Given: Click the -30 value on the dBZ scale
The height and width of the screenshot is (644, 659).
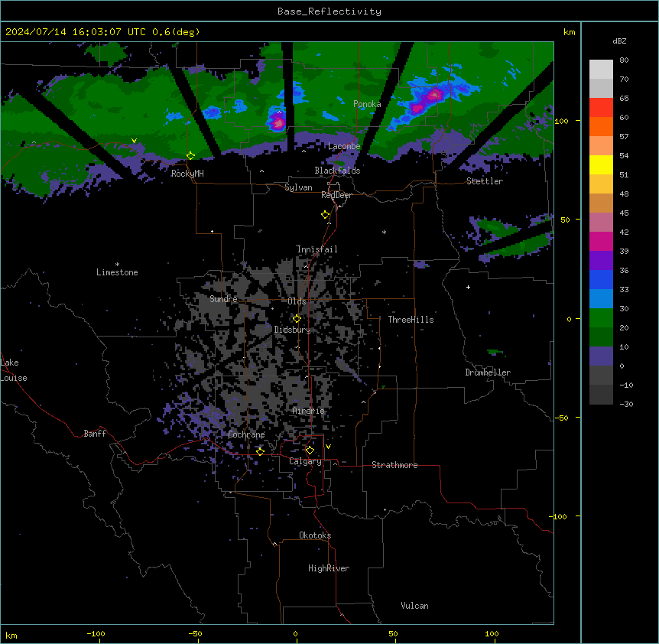Looking at the screenshot, I should tap(626, 405).
